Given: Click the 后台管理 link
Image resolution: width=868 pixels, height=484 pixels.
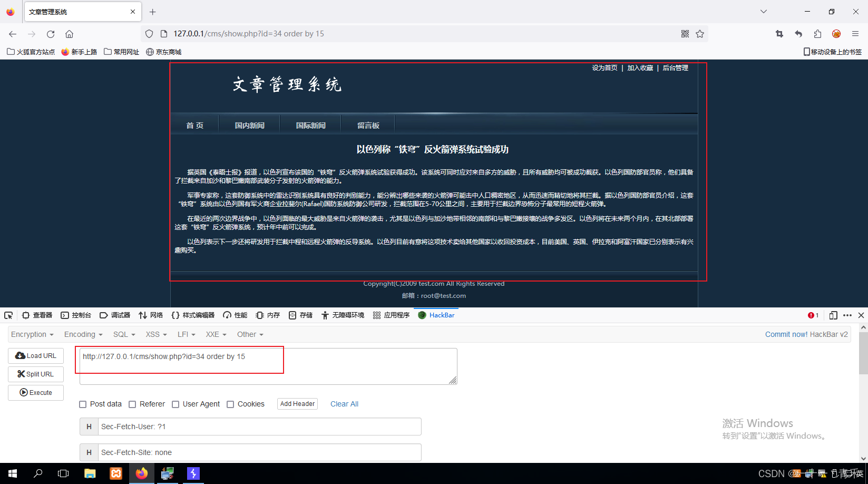Looking at the screenshot, I should pos(675,68).
